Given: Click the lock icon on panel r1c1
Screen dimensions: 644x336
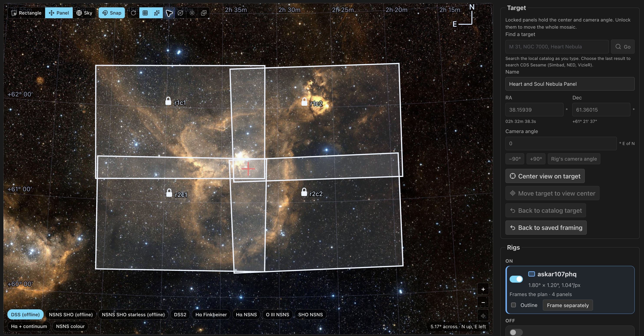Looking at the screenshot, I should [168, 101].
